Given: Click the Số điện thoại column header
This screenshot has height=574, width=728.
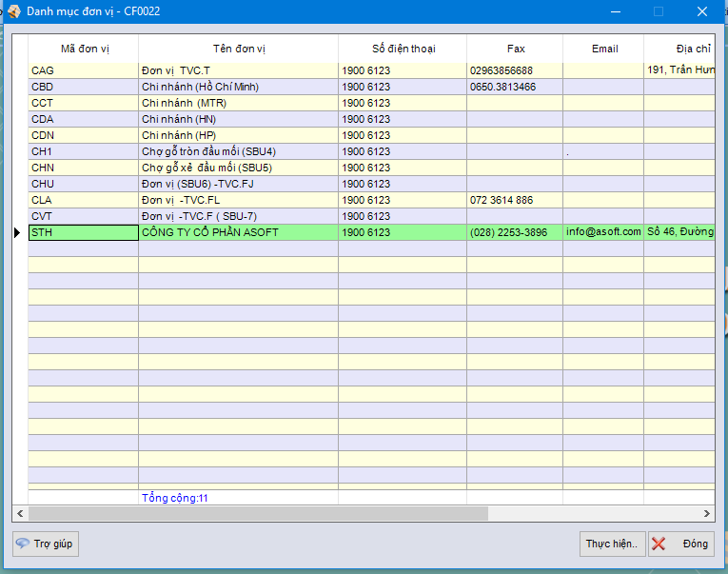Looking at the screenshot, I should pos(403,49).
